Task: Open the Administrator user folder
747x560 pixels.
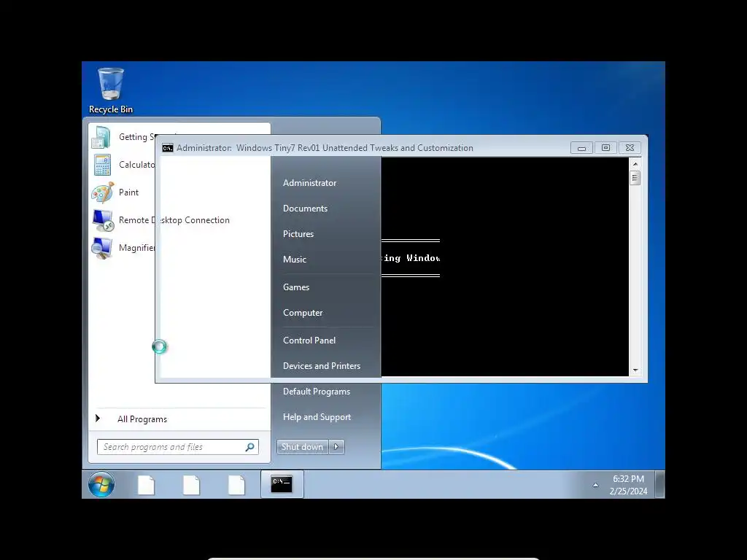Action: click(309, 183)
